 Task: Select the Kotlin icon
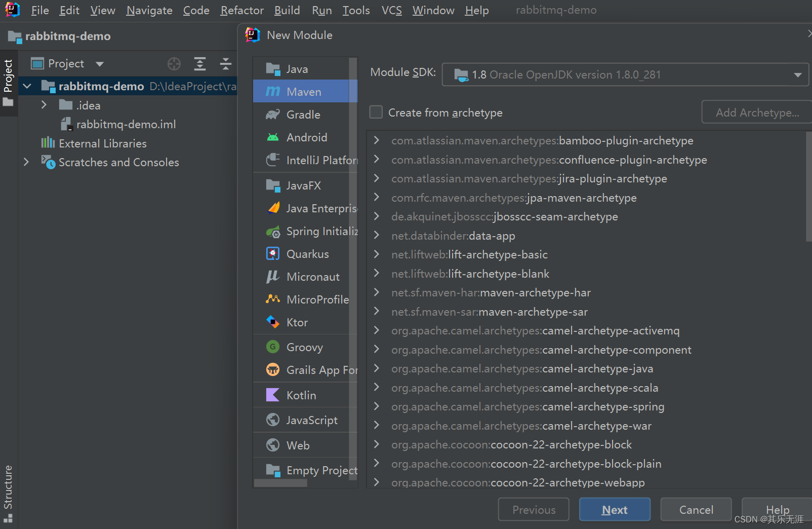point(273,395)
